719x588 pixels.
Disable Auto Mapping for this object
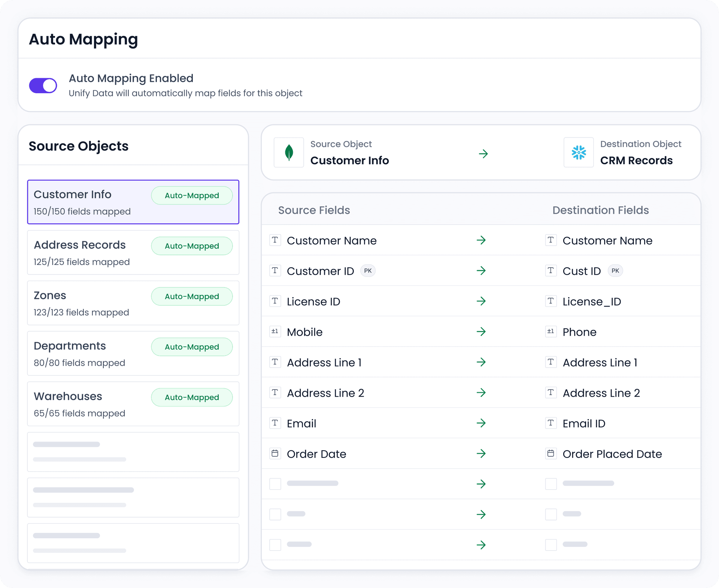[x=43, y=85]
